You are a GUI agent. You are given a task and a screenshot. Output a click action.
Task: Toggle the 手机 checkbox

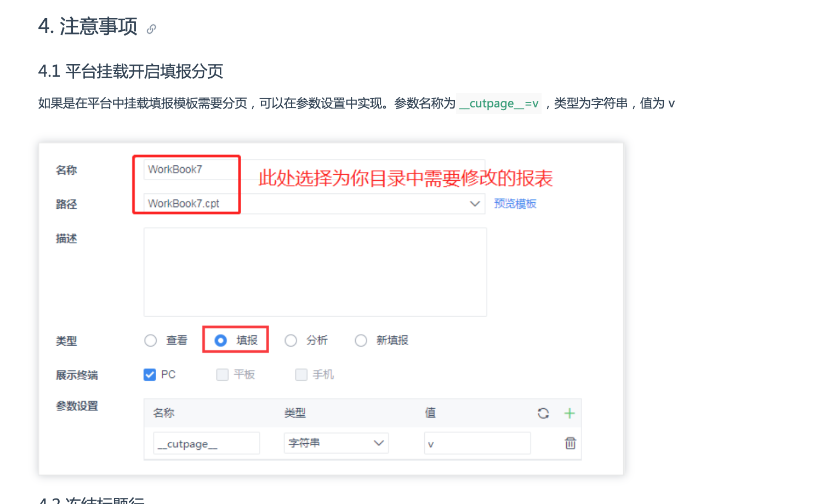coord(301,375)
